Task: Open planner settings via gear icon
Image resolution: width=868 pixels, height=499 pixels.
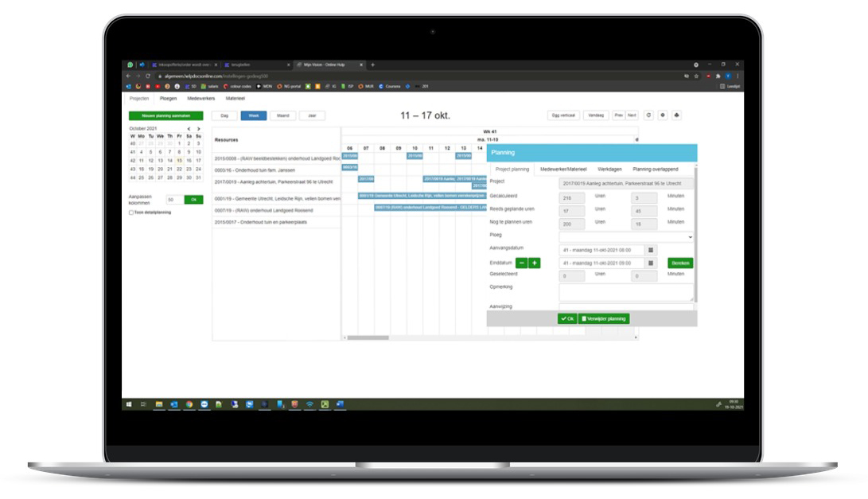Action: click(663, 115)
